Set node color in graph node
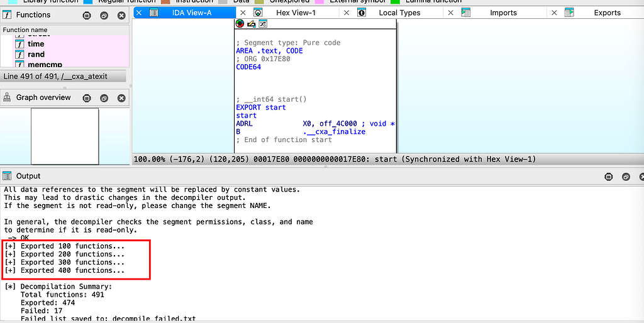The height and width of the screenshot is (323, 644). coord(240,24)
